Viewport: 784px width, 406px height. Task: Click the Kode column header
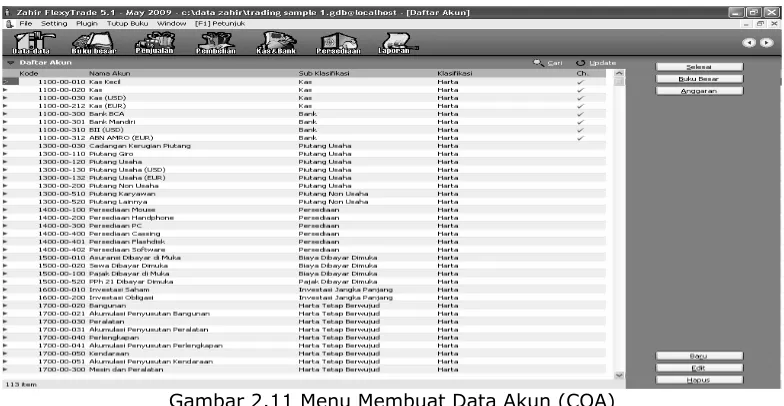pyautogui.click(x=28, y=74)
